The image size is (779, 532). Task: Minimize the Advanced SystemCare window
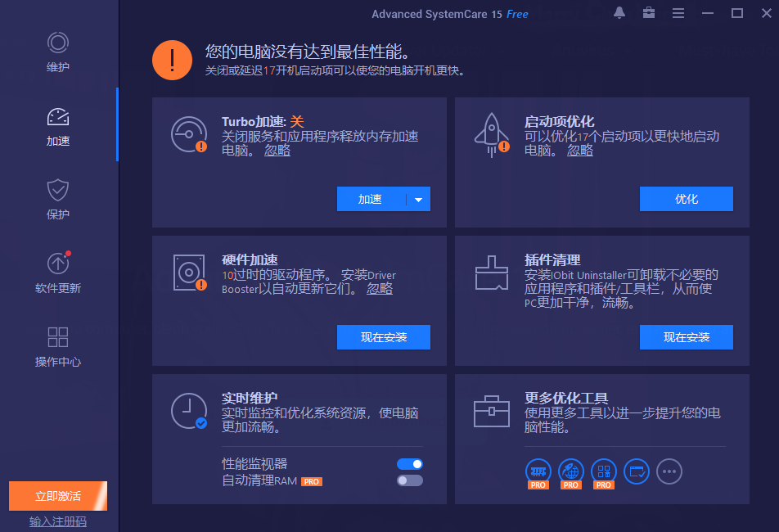coord(708,13)
